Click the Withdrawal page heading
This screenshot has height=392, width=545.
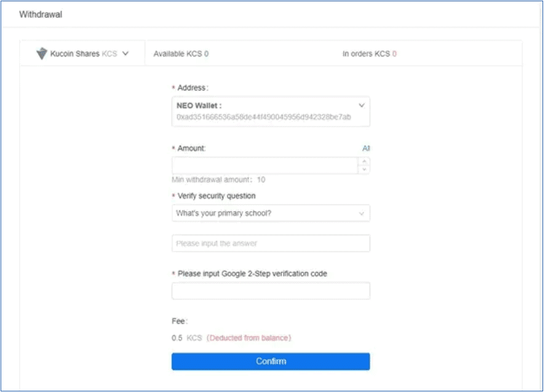pos(41,14)
